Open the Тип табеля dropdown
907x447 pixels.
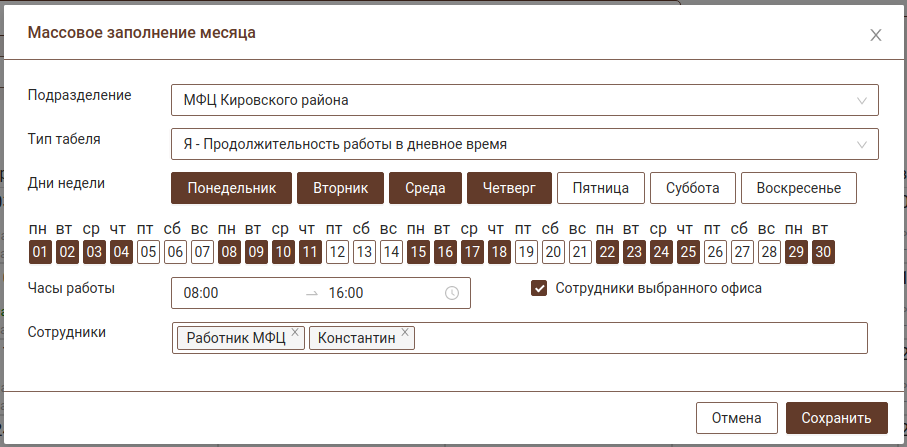click(x=524, y=144)
